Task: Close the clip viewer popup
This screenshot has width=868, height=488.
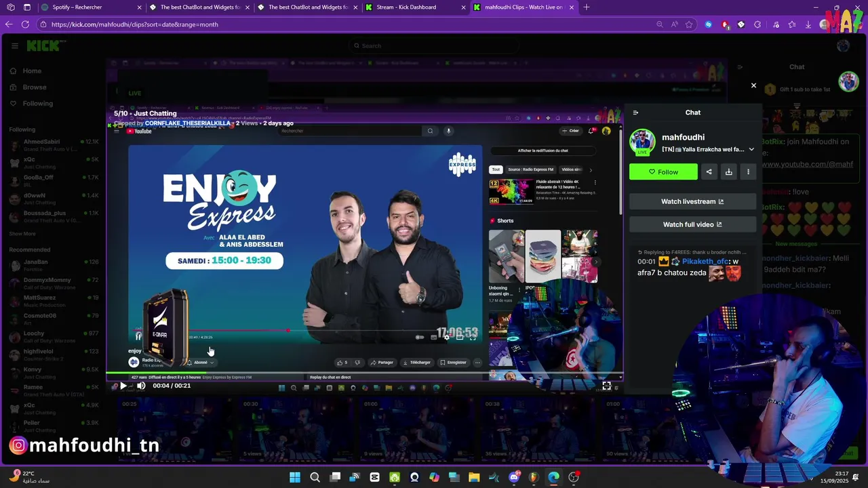Action: (x=753, y=85)
